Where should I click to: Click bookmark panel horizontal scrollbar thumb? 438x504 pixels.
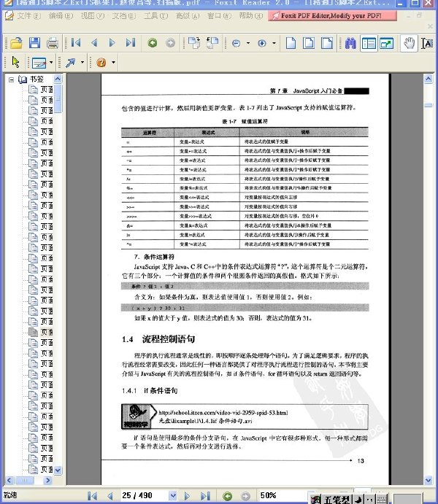(24, 480)
